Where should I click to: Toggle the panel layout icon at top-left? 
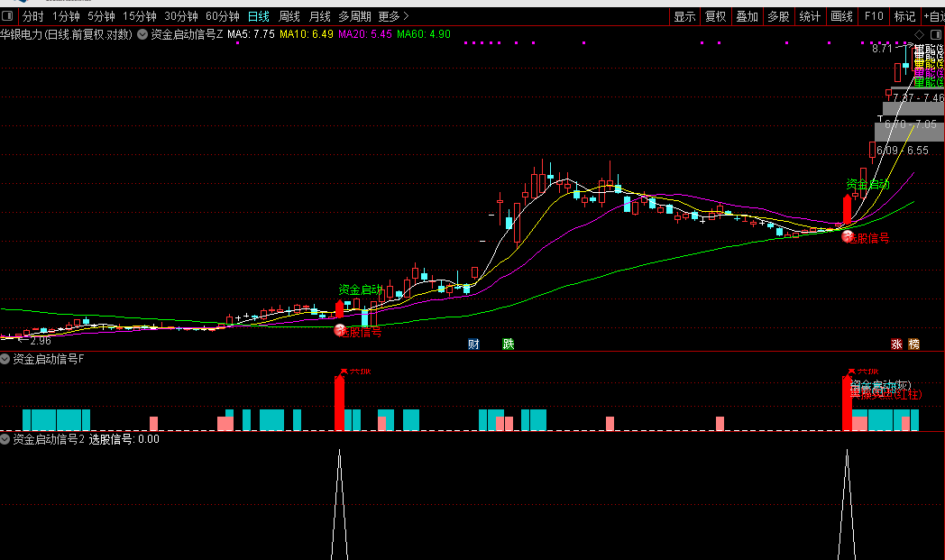tap(7, 16)
